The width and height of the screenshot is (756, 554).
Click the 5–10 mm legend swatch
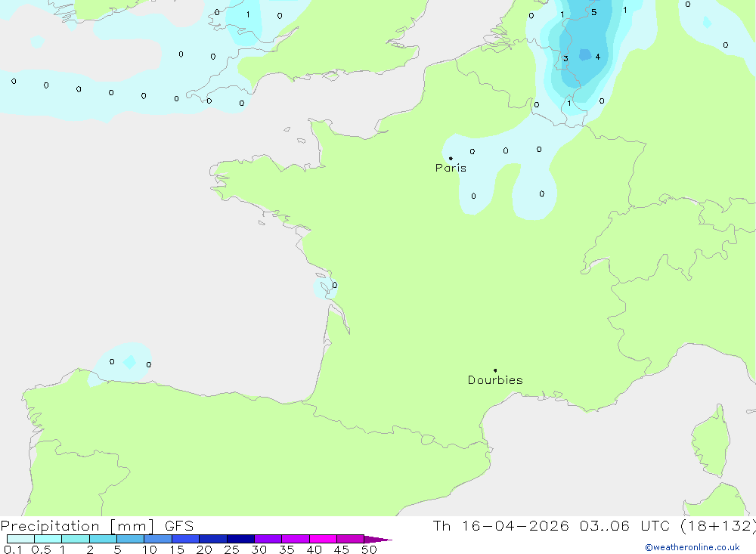pyautogui.click(x=131, y=539)
